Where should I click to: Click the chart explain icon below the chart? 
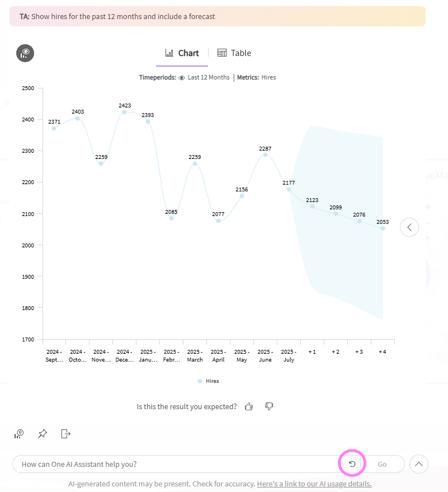coord(20,434)
